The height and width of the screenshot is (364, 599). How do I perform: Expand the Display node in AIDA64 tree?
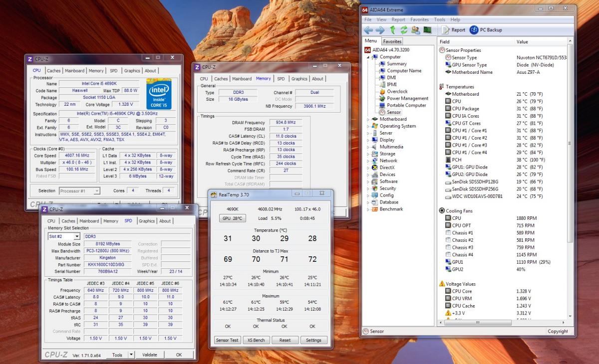click(x=368, y=140)
